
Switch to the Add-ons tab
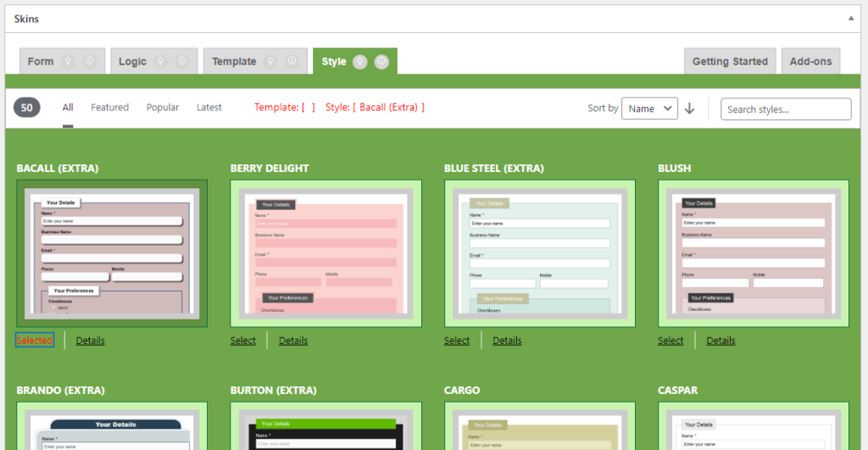(x=810, y=61)
